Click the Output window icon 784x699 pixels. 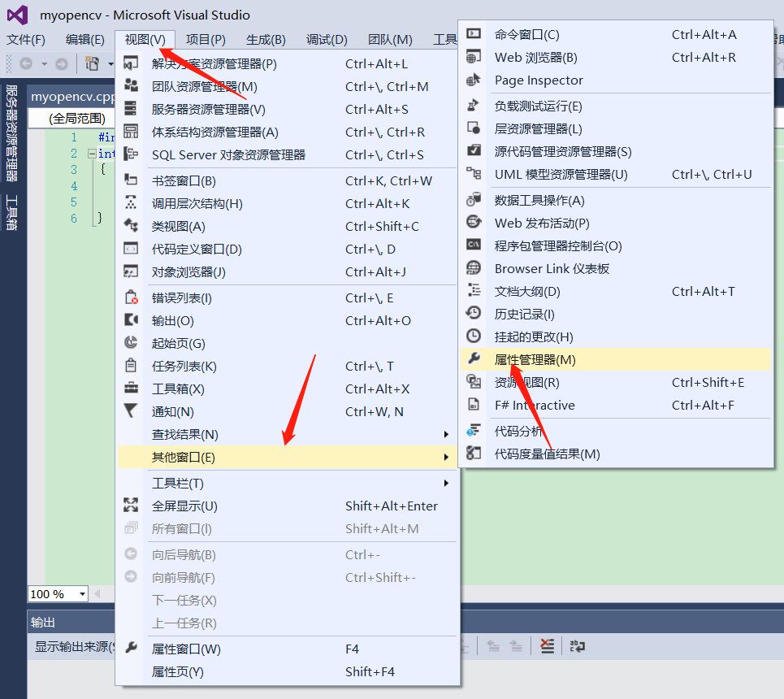point(131,319)
